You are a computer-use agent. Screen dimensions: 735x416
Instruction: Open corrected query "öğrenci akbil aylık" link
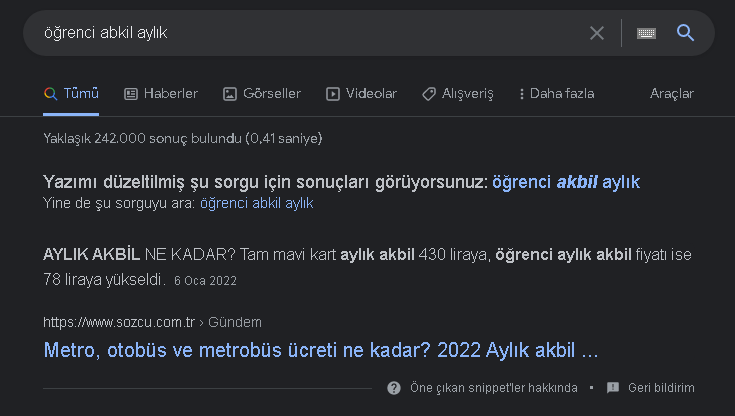click(566, 182)
